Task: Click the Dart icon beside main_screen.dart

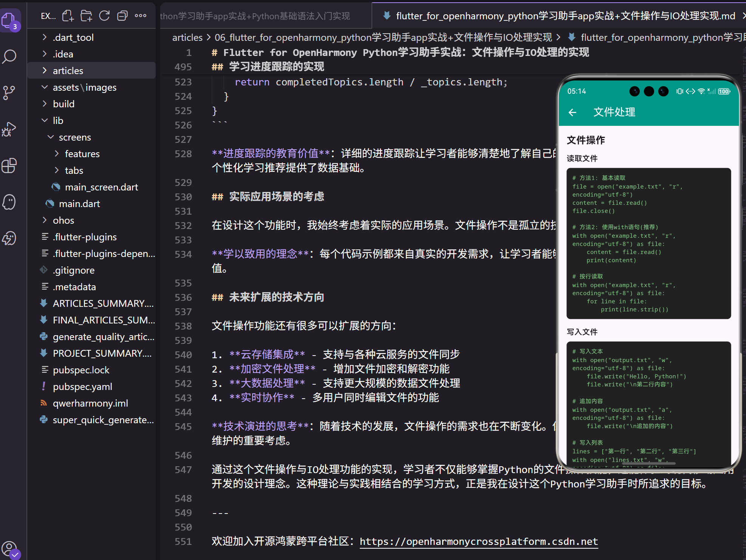Action: click(56, 187)
